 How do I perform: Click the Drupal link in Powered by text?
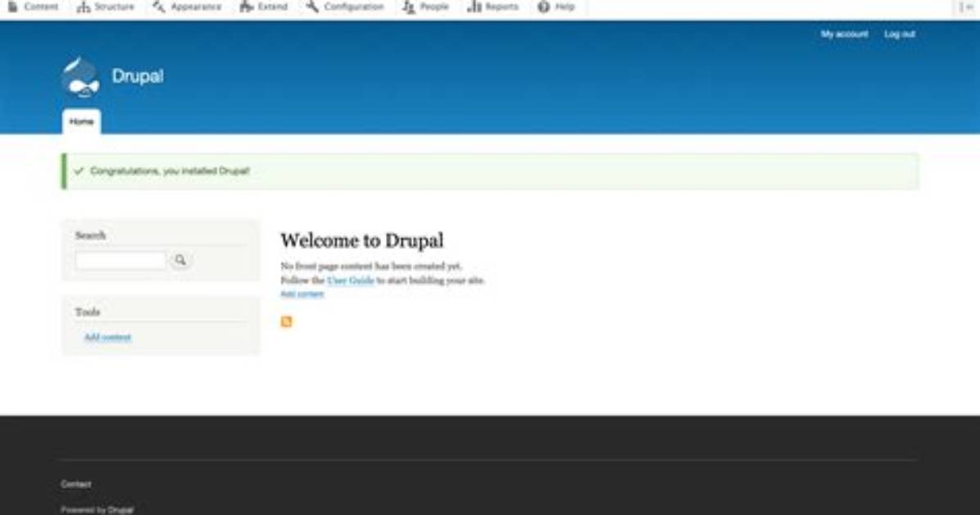pyautogui.click(x=120, y=510)
